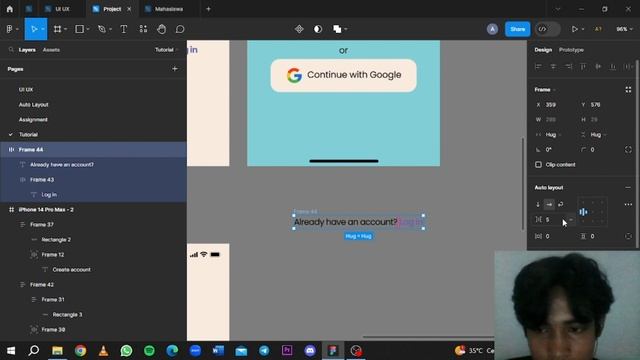Open the Frame tool dropdown arrow
This screenshot has width=640, height=360.
point(66,29)
